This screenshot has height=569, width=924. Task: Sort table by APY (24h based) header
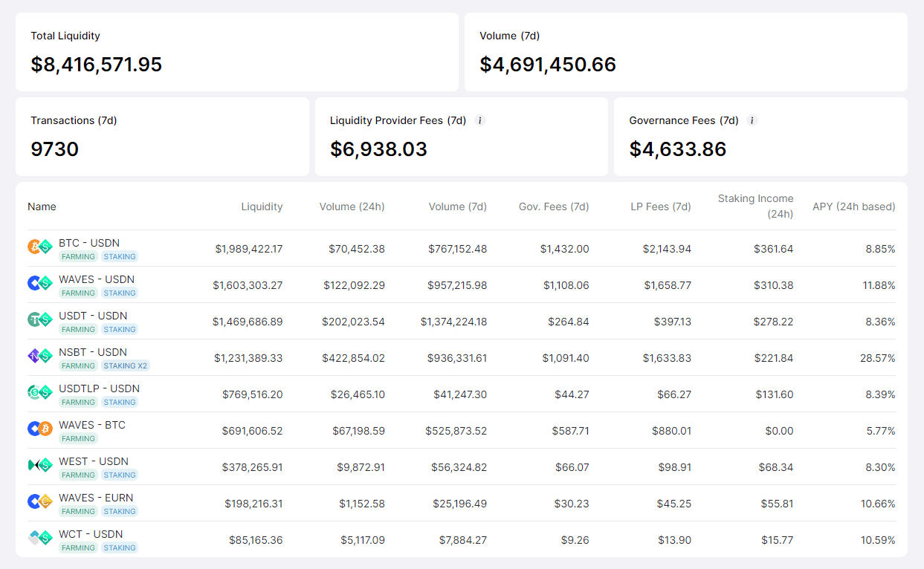pyautogui.click(x=854, y=207)
